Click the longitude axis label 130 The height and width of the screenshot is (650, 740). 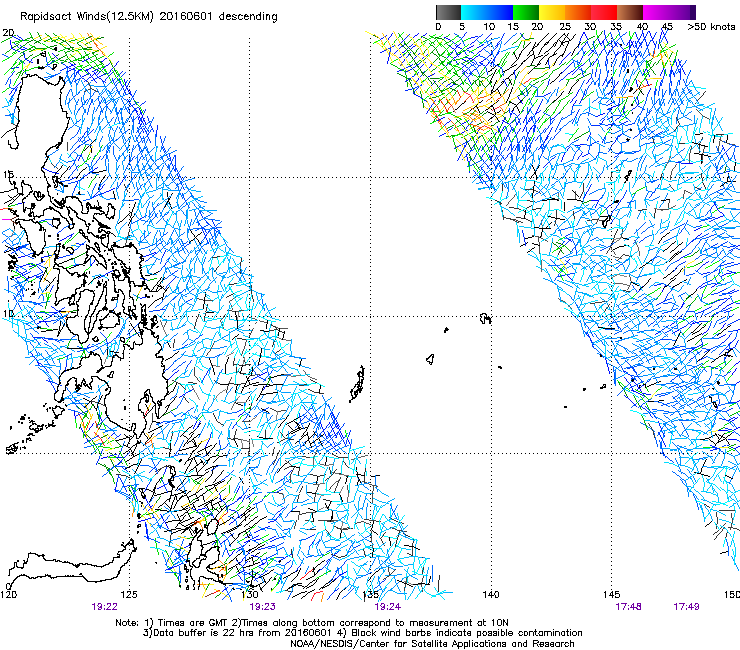coord(250,594)
